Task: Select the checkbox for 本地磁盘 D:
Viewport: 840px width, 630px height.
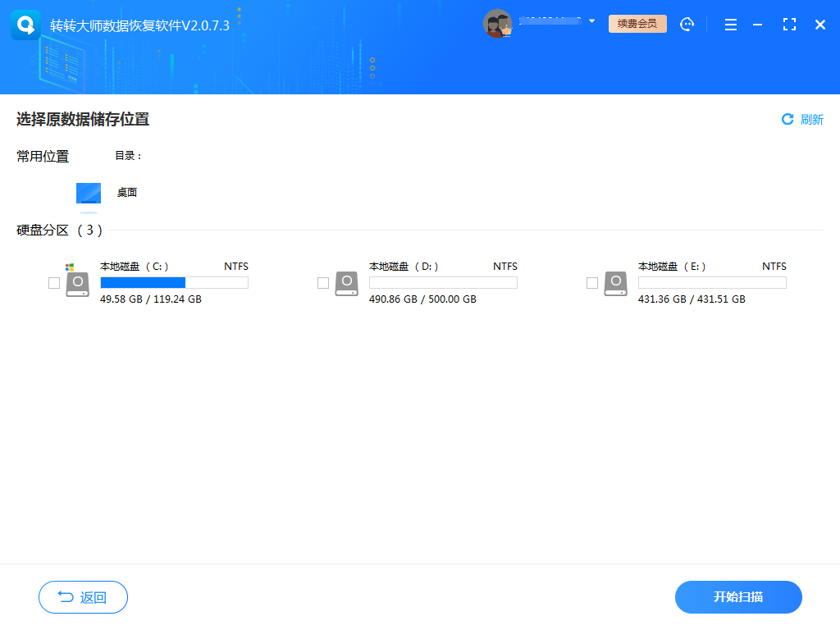Action: [323, 283]
